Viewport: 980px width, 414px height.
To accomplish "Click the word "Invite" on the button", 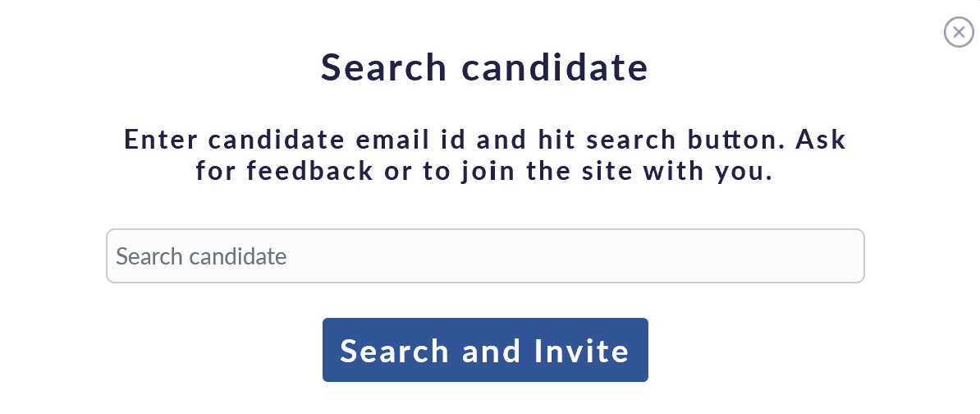I will [582, 351].
